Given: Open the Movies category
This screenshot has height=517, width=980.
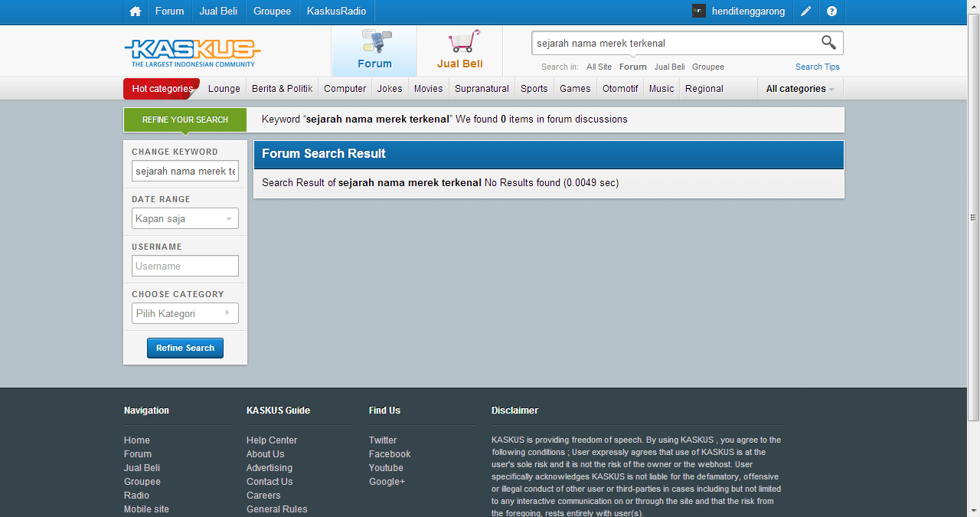Looking at the screenshot, I should click(428, 89).
